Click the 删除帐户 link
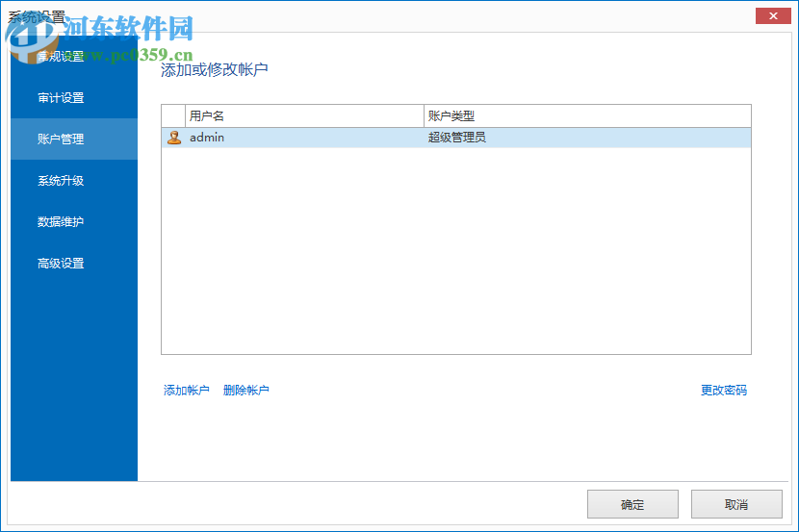 tap(246, 390)
